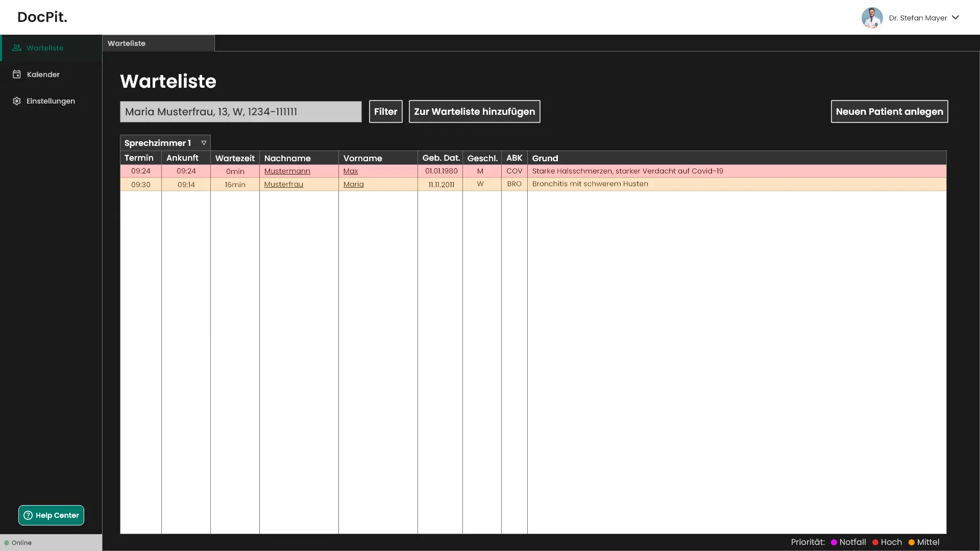This screenshot has height=551, width=980.
Task: Click the patient search input field
Action: pos(241,112)
